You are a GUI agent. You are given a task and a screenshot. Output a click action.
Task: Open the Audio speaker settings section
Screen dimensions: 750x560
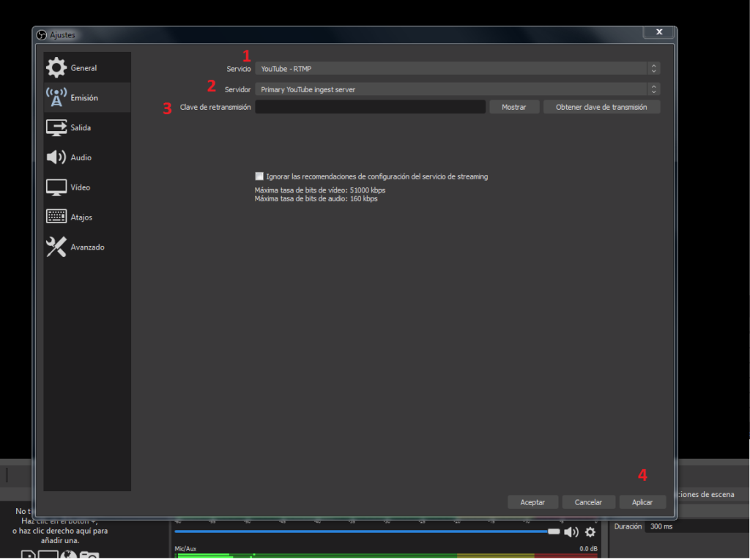[86, 157]
